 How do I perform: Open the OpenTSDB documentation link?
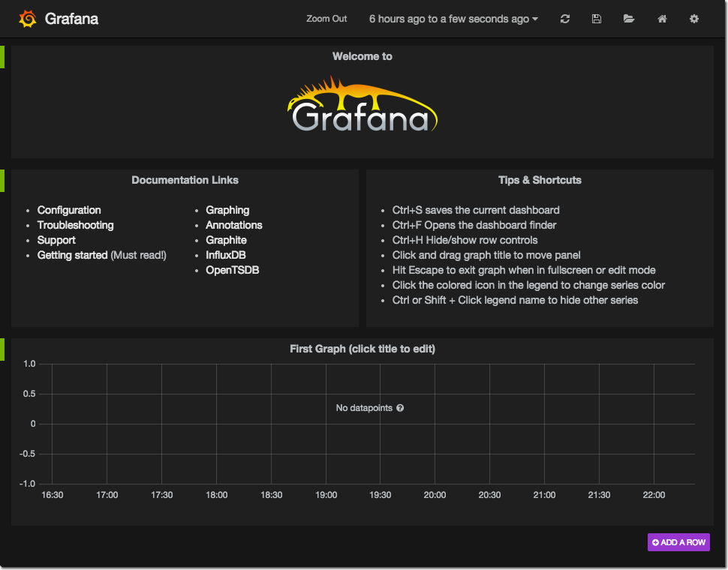pos(233,270)
